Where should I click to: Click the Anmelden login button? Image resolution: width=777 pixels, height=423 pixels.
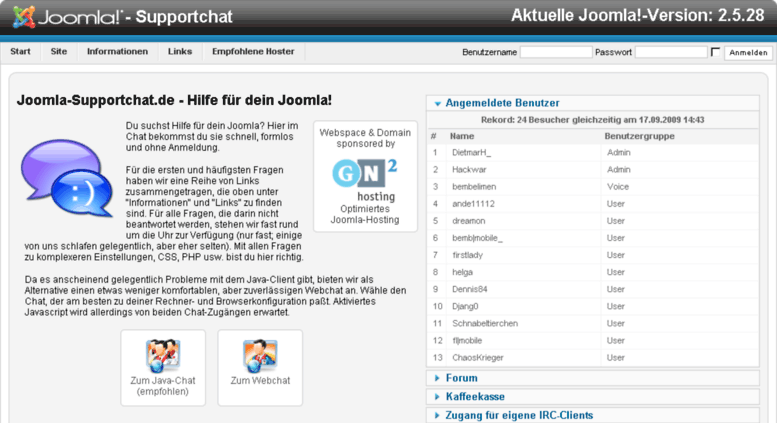click(x=748, y=53)
